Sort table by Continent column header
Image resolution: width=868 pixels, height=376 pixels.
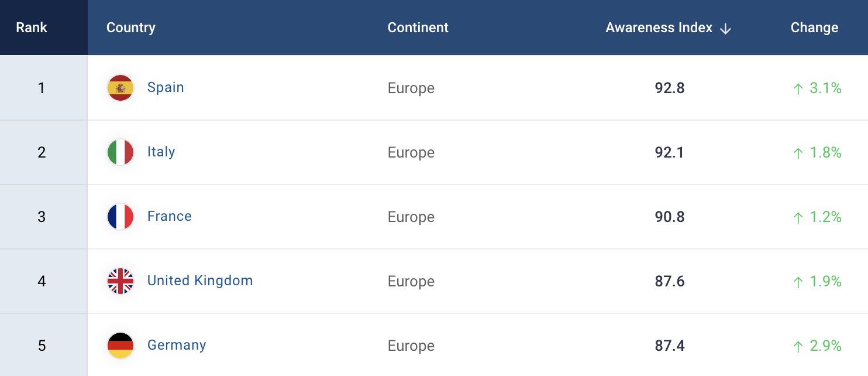pos(418,28)
